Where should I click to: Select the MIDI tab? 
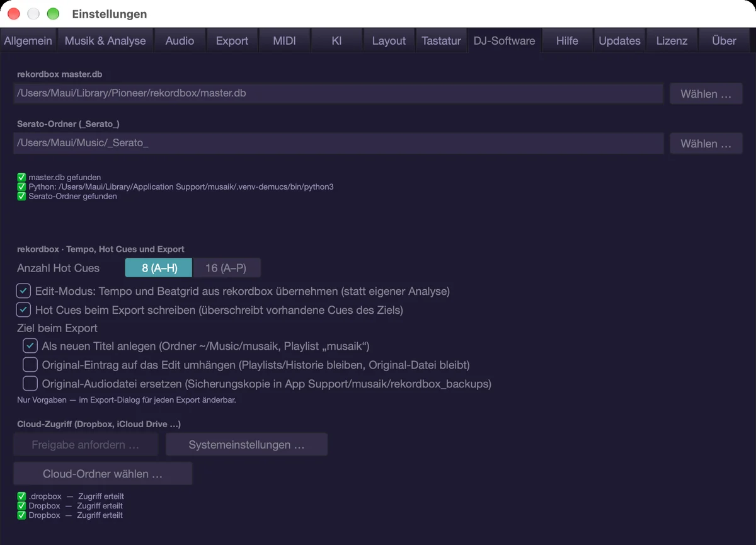284,40
